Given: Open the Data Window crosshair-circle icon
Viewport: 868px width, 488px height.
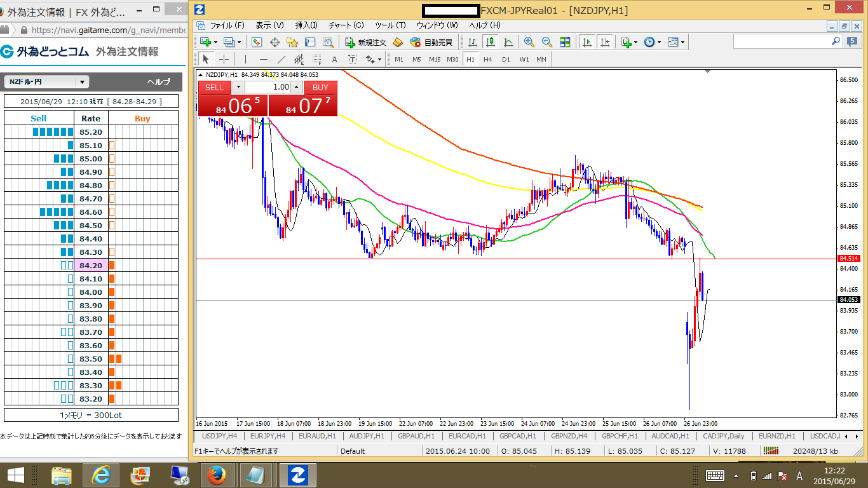Looking at the screenshot, I should click(275, 42).
